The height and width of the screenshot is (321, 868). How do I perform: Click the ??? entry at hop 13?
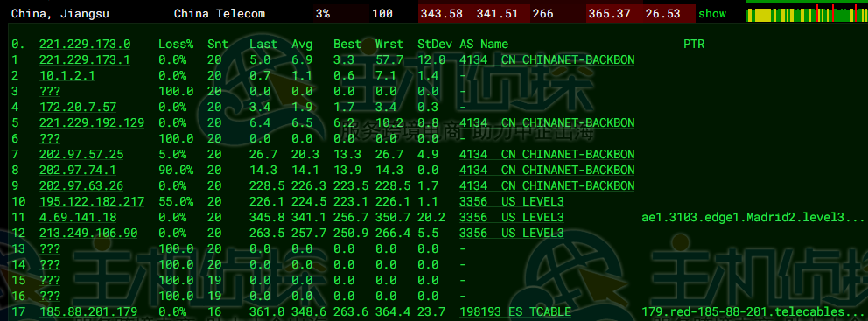coord(50,248)
